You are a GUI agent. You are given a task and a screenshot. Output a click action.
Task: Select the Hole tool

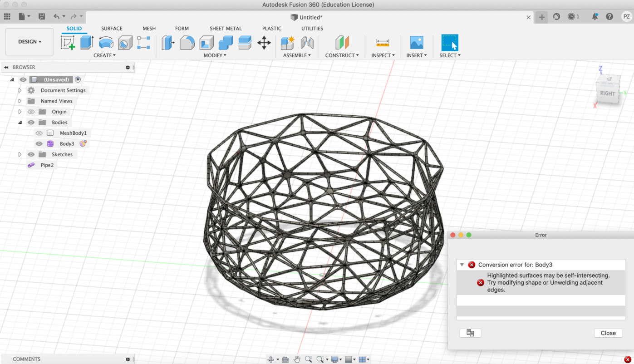125,43
